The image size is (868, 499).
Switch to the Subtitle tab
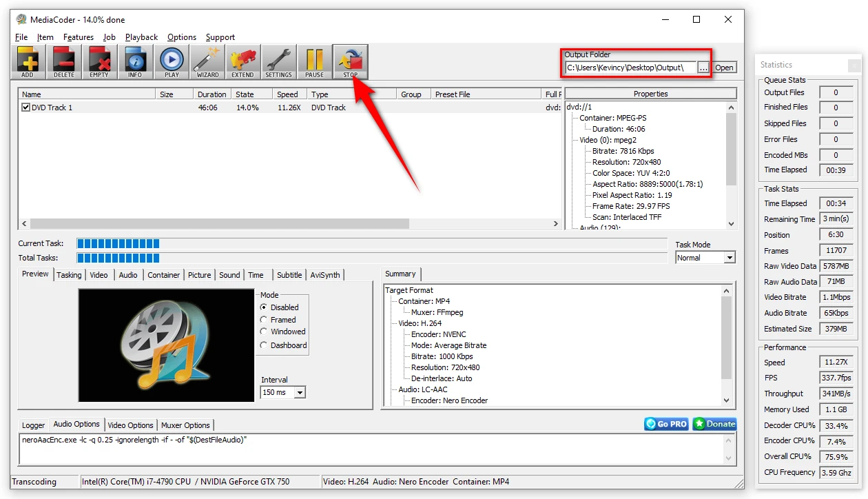click(289, 275)
